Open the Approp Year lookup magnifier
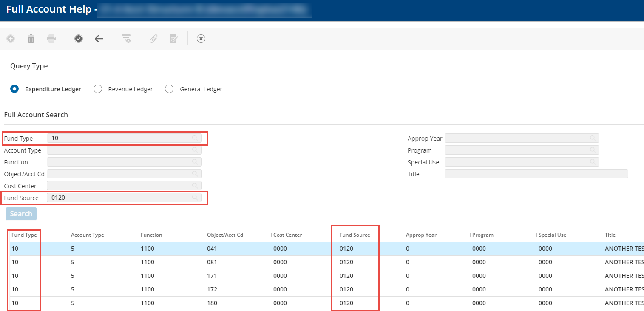This screenshot has width=644, height=311. pos(593,138)
